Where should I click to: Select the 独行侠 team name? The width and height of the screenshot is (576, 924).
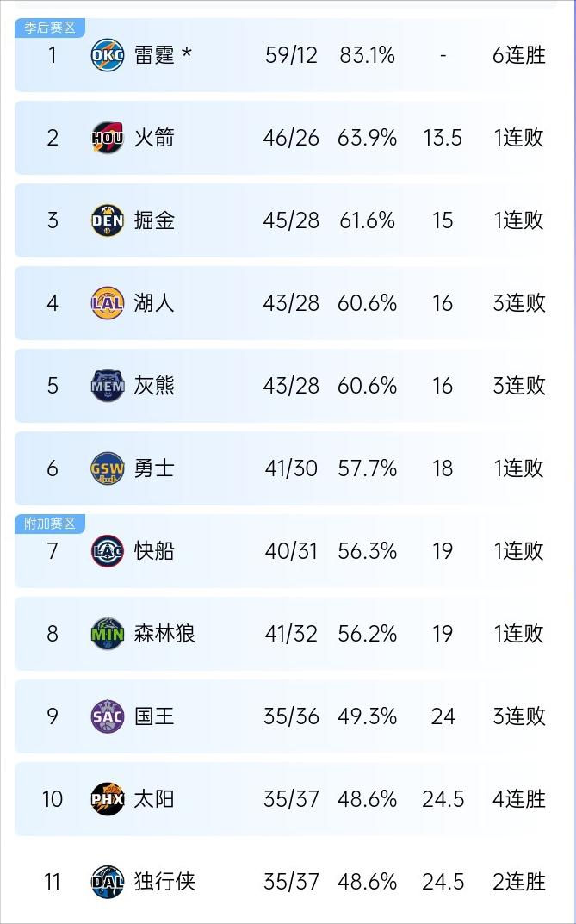(x=164, y=882)
